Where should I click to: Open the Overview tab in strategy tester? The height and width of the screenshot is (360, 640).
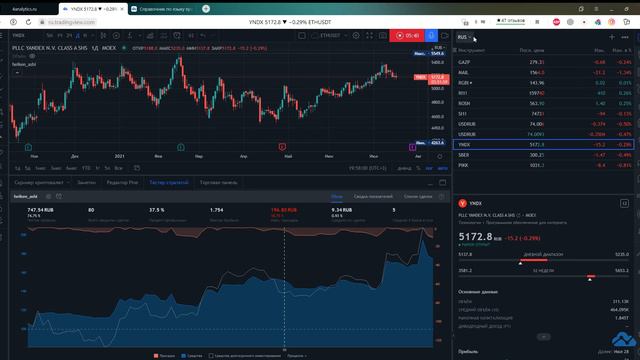[x=337, y=197]
